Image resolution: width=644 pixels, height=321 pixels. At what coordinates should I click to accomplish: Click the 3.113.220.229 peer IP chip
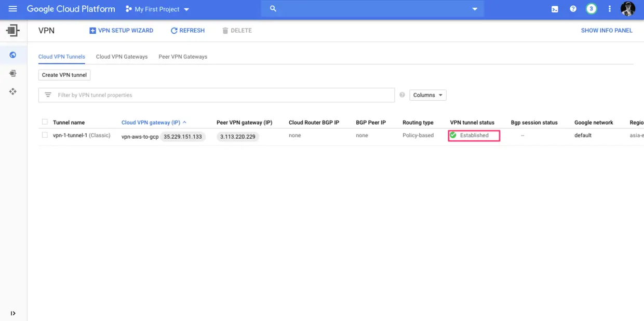tap(237, 137)
